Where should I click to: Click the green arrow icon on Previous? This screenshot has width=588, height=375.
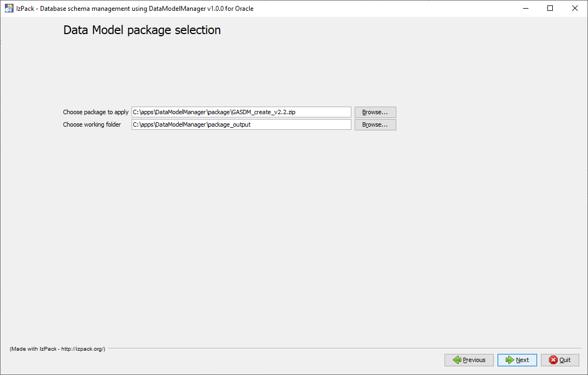[x=456, y=360]
